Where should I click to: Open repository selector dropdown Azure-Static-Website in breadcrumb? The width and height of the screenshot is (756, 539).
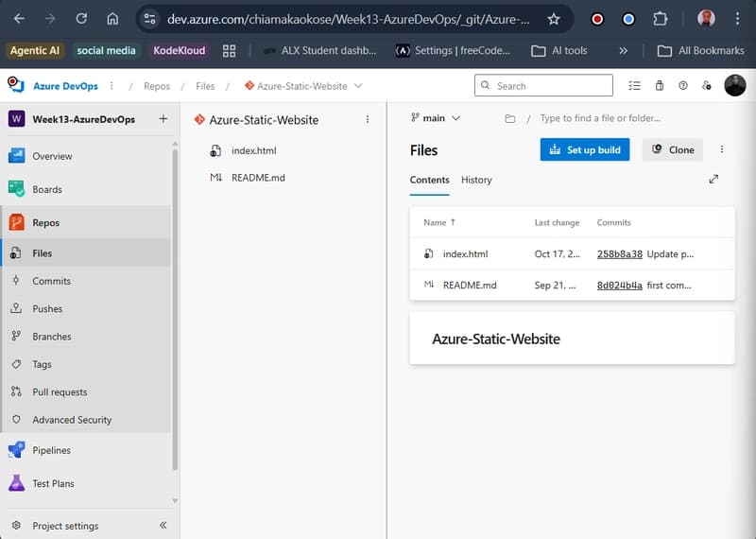click(x=303, y=86)
